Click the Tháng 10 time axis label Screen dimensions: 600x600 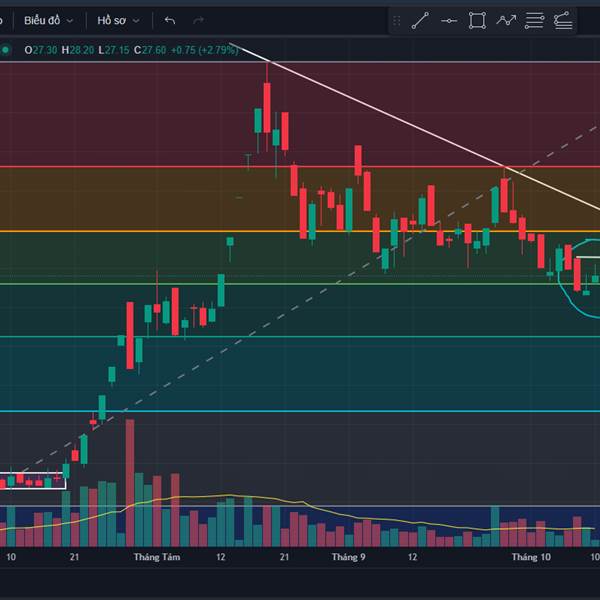point(531,557)
